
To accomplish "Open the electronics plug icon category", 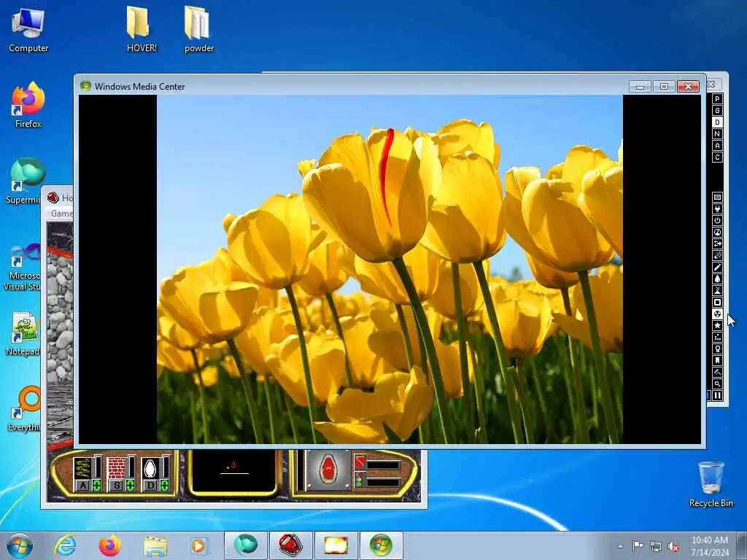I will click(x=717, y=209).
